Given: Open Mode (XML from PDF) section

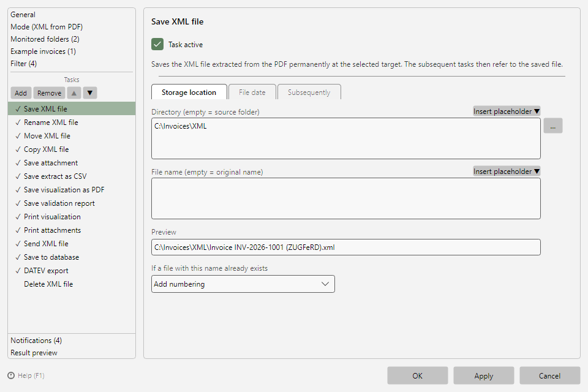Looking at the screenshot, I should pyautogui.click(x=47, y=27).
